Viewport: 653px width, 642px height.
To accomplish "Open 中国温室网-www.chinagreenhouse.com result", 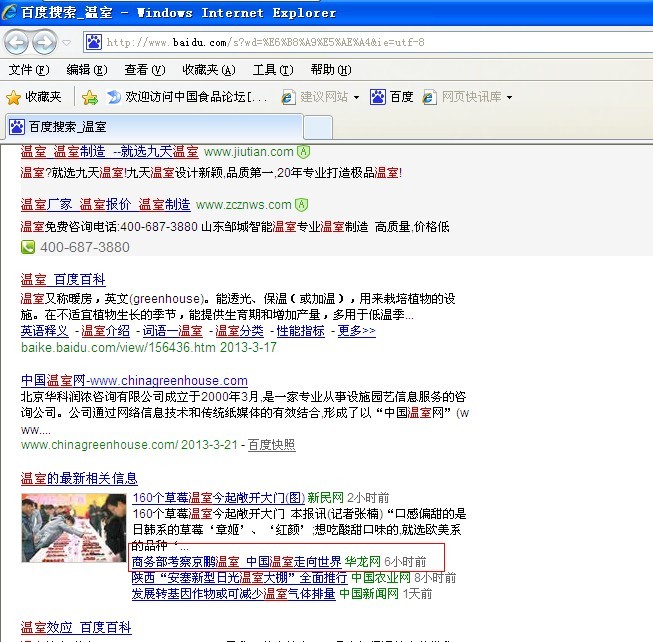I will click(x=134, y=380).
